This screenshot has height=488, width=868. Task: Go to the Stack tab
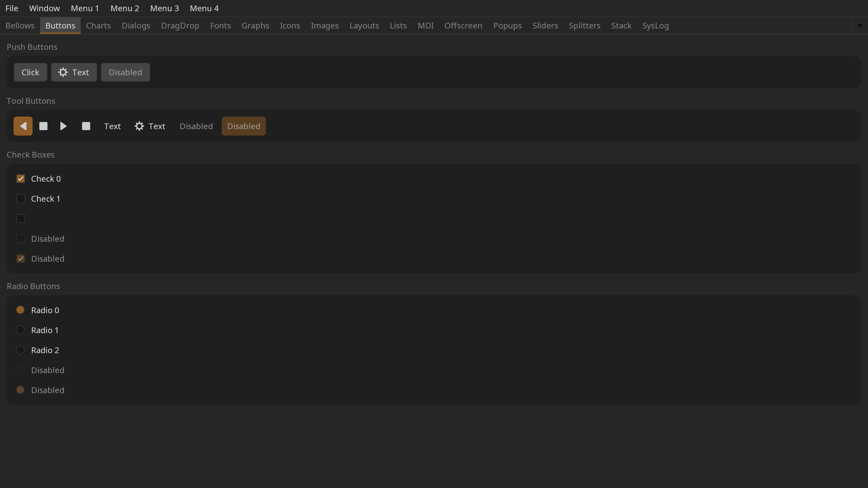click(x=621, y=26)
